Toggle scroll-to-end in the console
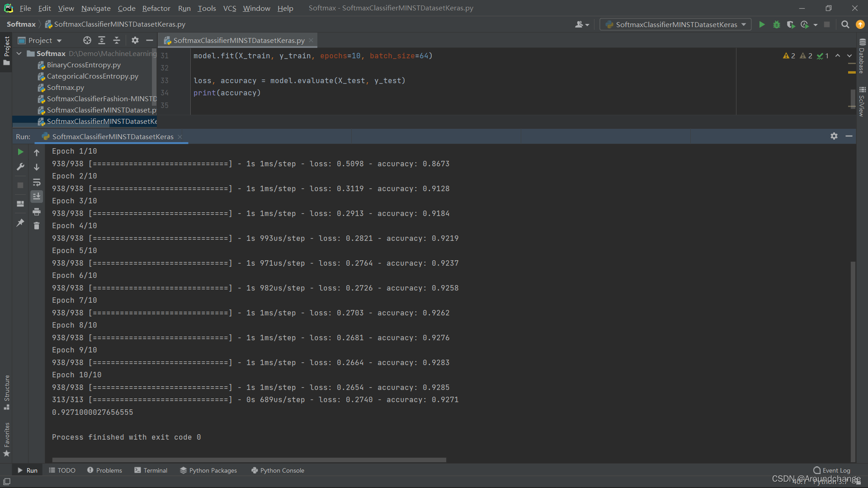Viewport: 868px width, 488px height. 37,196
